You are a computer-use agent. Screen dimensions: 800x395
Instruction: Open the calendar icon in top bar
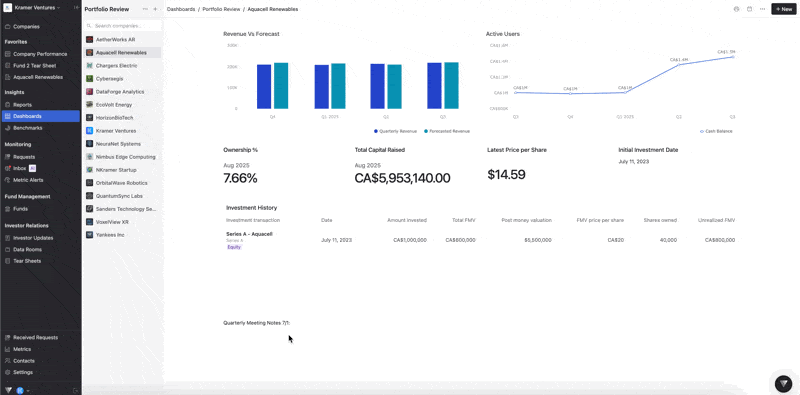tap(749, 9)
